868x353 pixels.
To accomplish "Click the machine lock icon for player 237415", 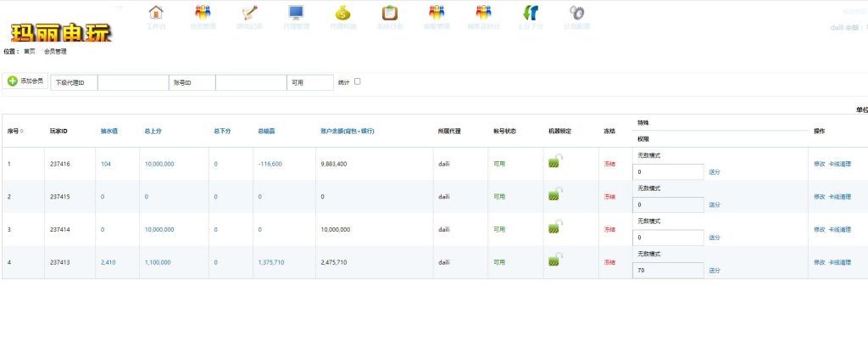I will tap(555, 194).
